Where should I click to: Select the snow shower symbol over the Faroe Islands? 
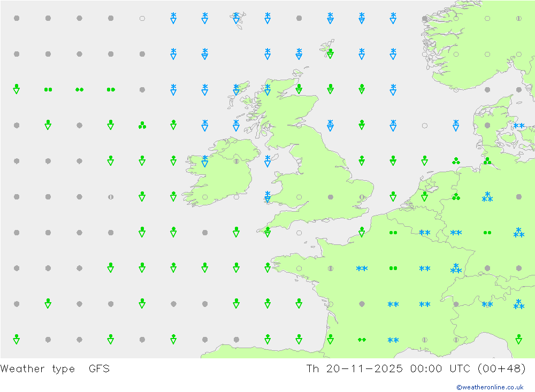click(x=236, y=18)
